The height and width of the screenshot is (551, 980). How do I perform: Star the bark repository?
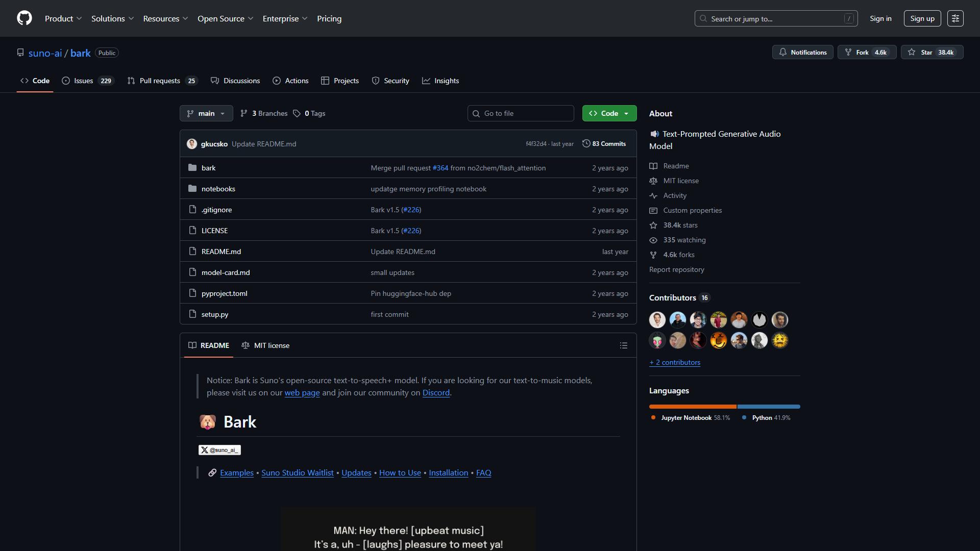click(932, 52)
